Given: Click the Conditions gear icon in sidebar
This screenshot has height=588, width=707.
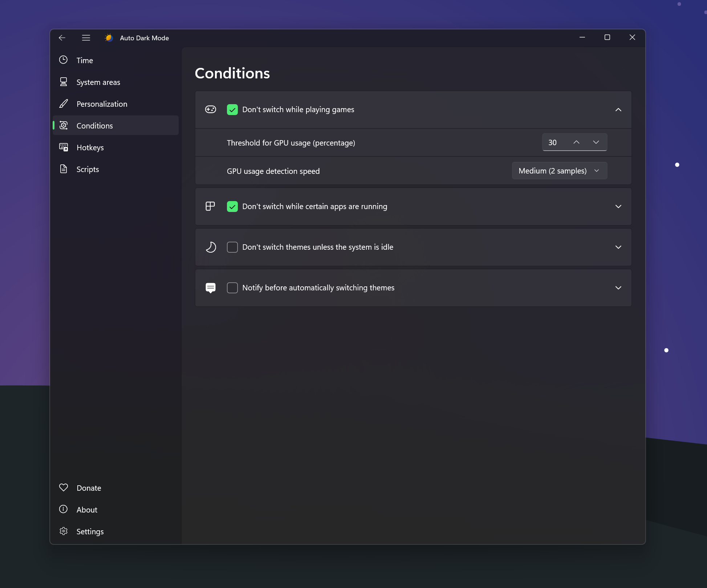Looking at the screenshot, I should click(64, 126).
